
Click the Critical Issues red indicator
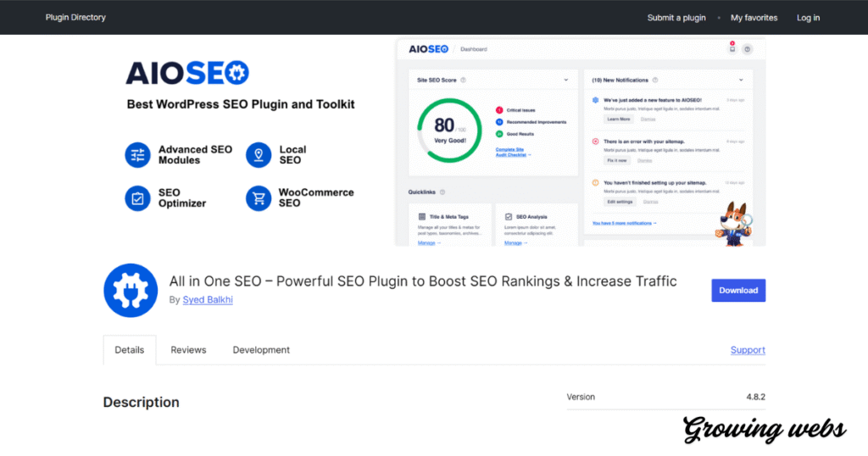pyautogui.click(x=498, y=110)
